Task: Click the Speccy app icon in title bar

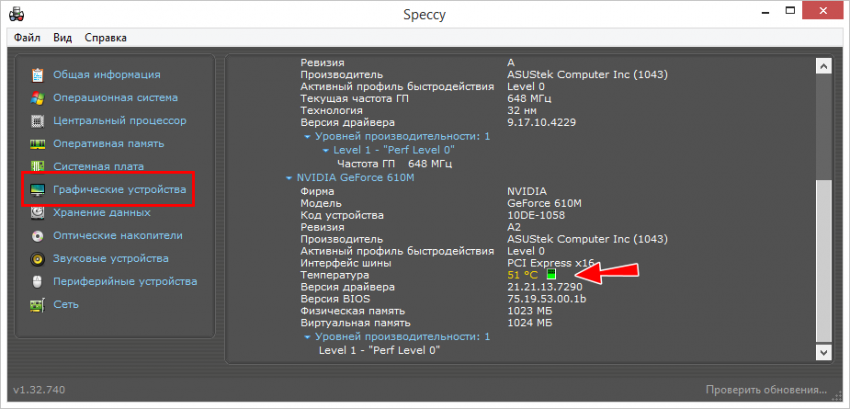Action: pos(17,14)
